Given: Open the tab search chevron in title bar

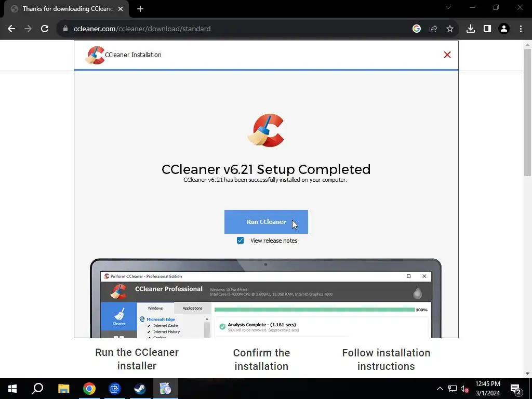Looking at the screenshot, I should 448,7.
